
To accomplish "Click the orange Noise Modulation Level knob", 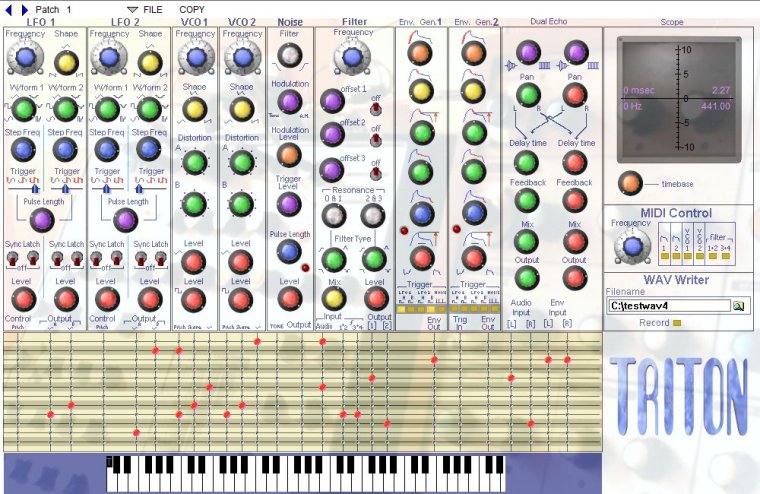I will coord(289,154).
